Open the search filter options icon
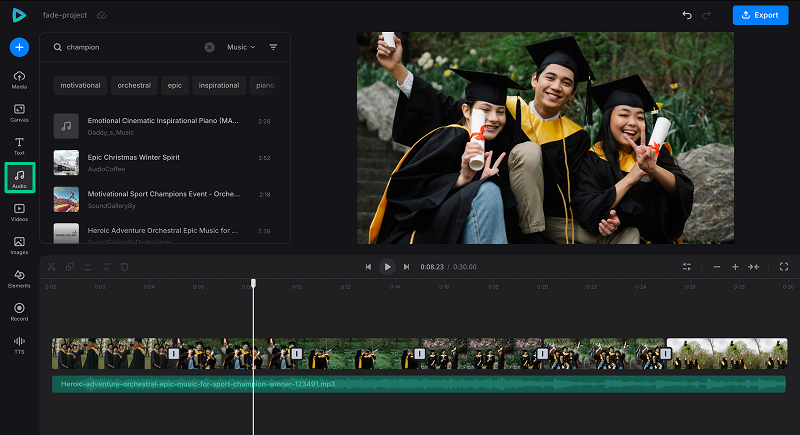This screenshot has width=800, height=435. (273, 47)
